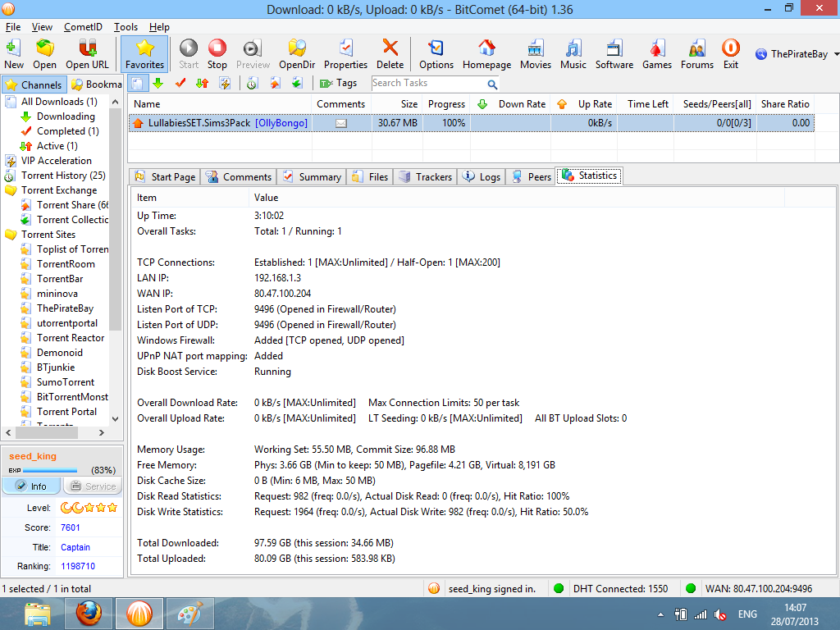Open Firefox from the Windows taskbar

89,614
